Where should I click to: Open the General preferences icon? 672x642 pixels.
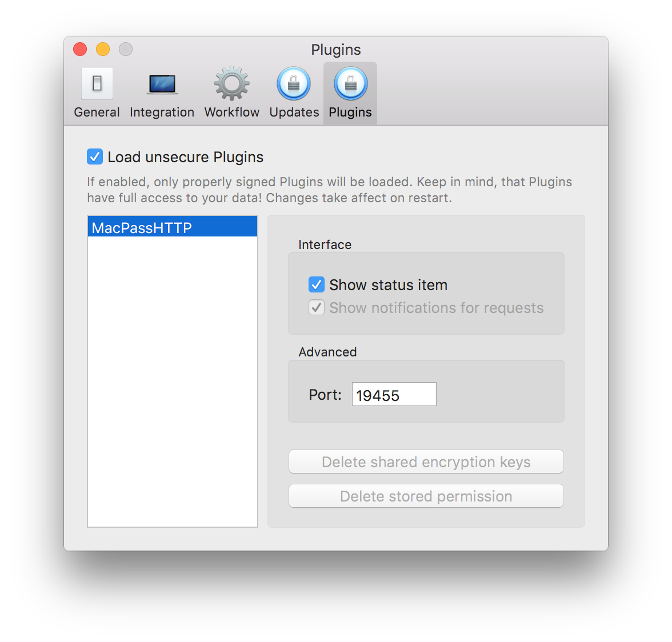97,83
